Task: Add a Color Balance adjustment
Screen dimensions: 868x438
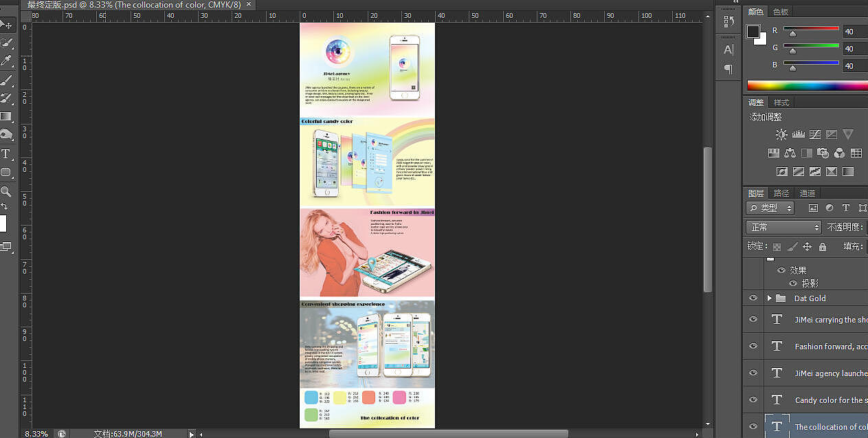Action: pyautogui.click(x=790, y=153)
